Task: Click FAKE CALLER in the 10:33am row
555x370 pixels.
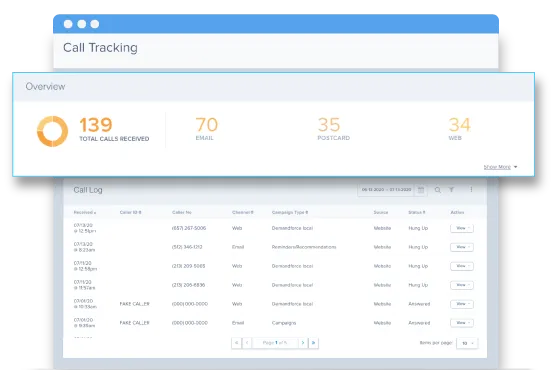Action: coord(135,304)
